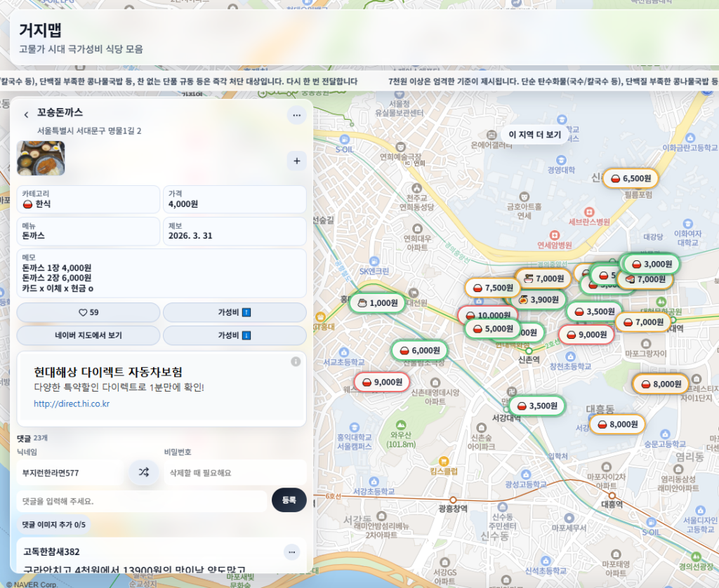Click 네이버 지도에서 보기 button

pyautogui.click(x=88, y=335)
